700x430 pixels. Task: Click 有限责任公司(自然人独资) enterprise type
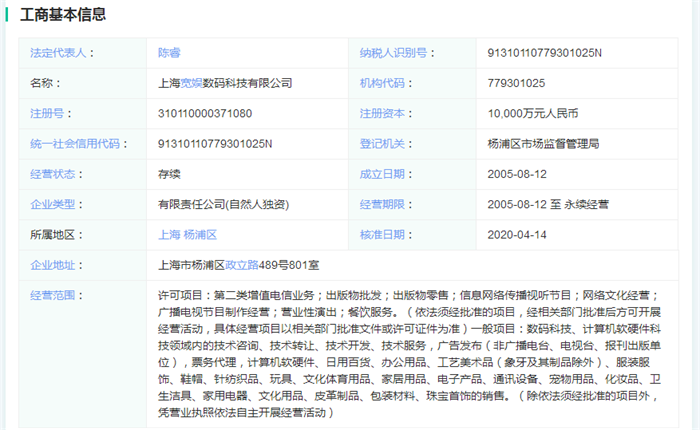click(x=223, y=204)
